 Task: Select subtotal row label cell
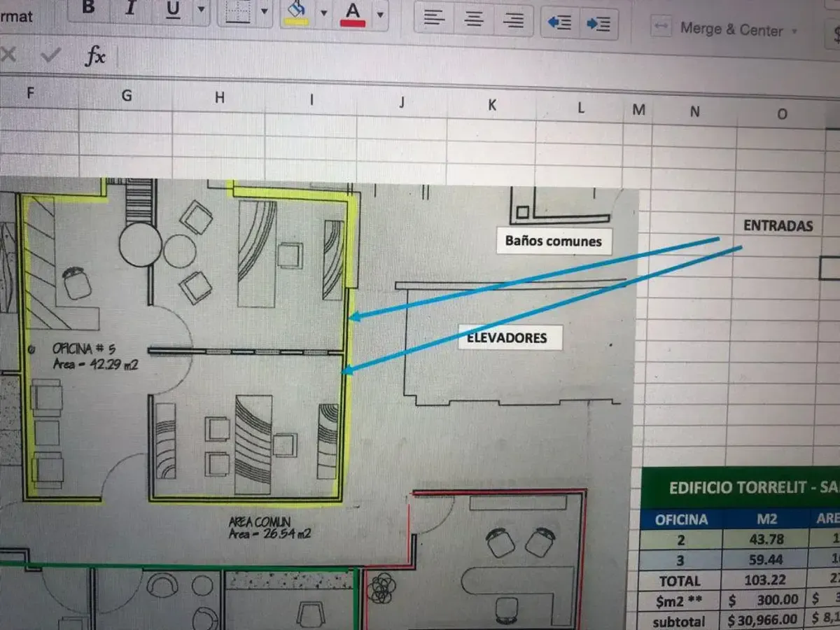680,621
